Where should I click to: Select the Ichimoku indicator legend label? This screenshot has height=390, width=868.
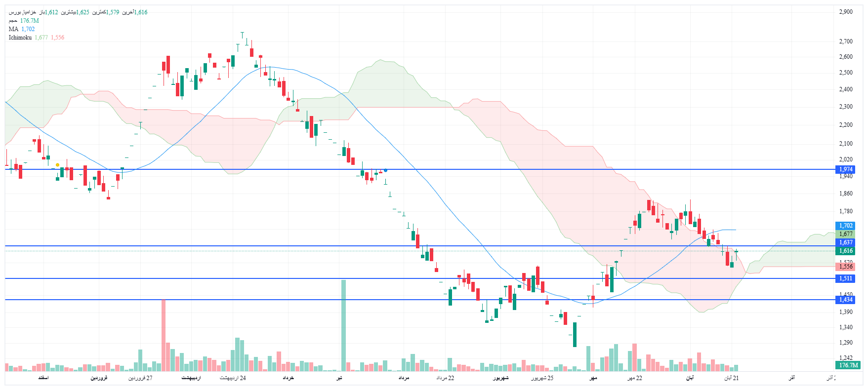20,38
